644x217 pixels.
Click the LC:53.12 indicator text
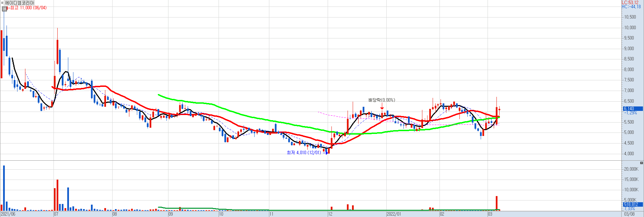630,2
